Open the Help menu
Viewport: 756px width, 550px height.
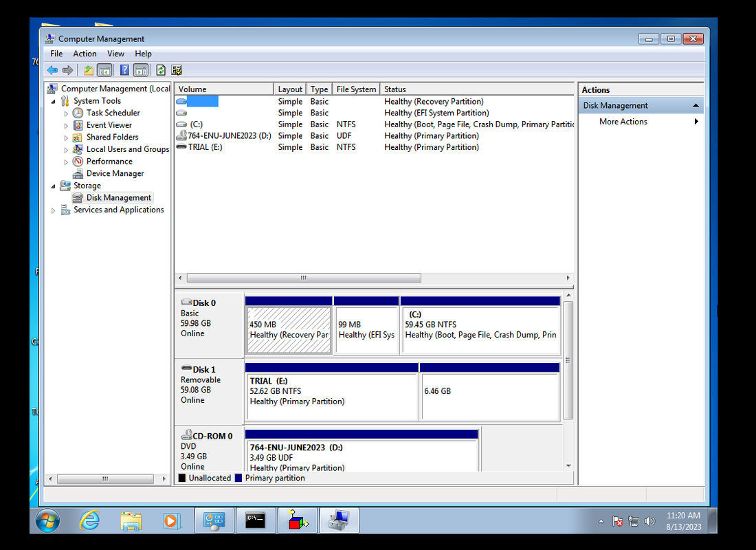pyautogui.click(x=143, y=54)
